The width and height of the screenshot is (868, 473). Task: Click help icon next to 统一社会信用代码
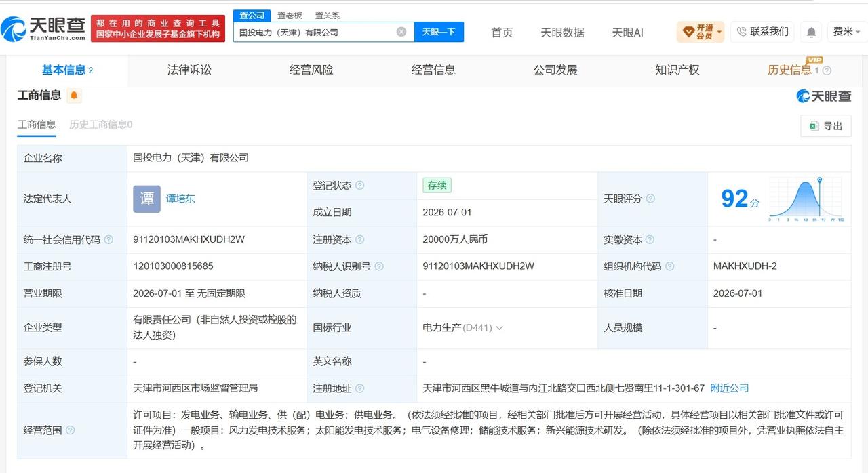[108, 239]
